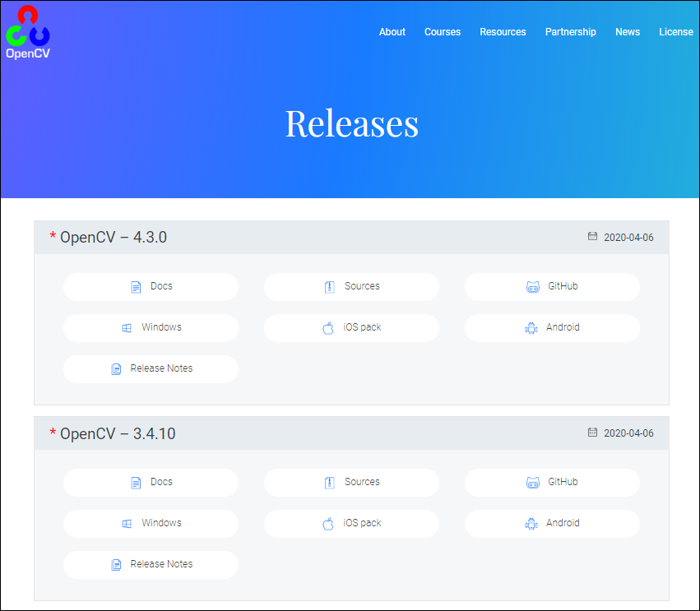The width and height of the screenshot is (700, 611).
Task: Open Release Notes label for OpenCV 3.4.10
Action: point(161,563)
